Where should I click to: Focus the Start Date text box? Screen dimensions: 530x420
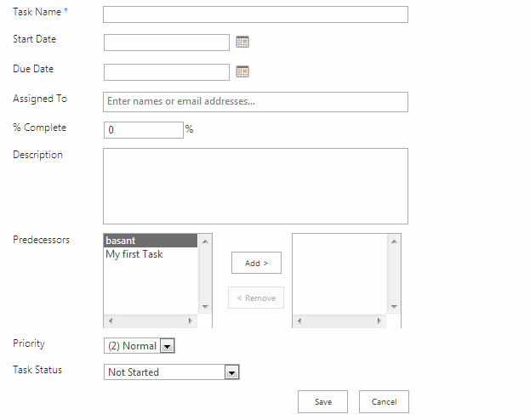point(167,43)
